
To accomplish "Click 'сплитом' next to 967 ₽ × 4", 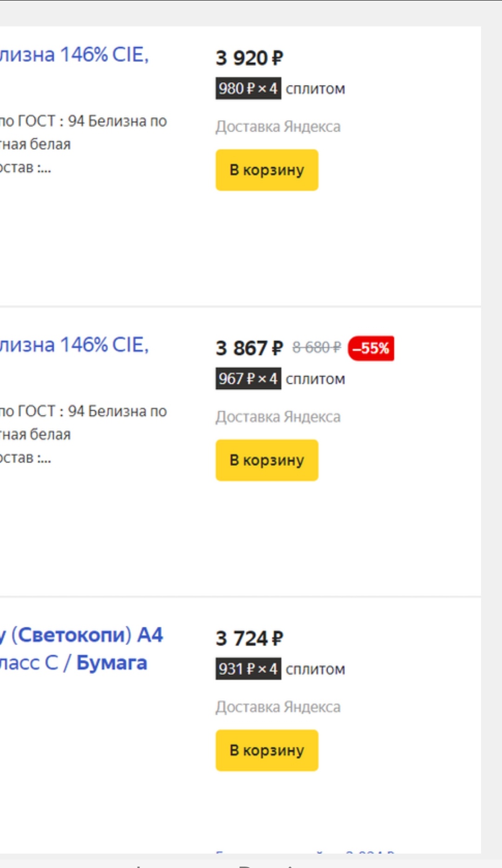I will [x=315, y=379].
